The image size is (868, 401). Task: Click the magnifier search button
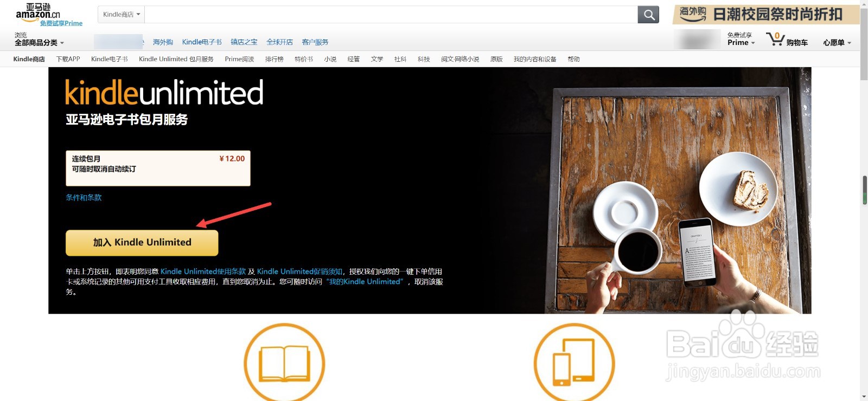[648, 15]
